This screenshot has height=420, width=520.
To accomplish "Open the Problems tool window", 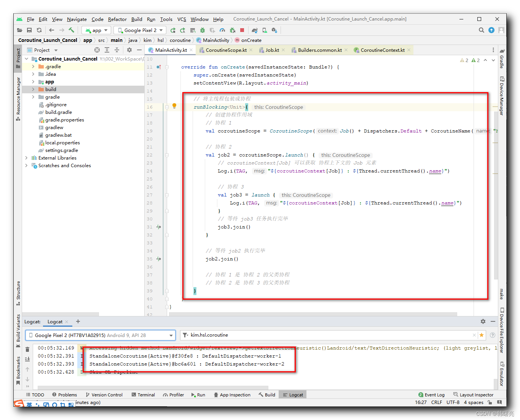I will tap(64, 395).
